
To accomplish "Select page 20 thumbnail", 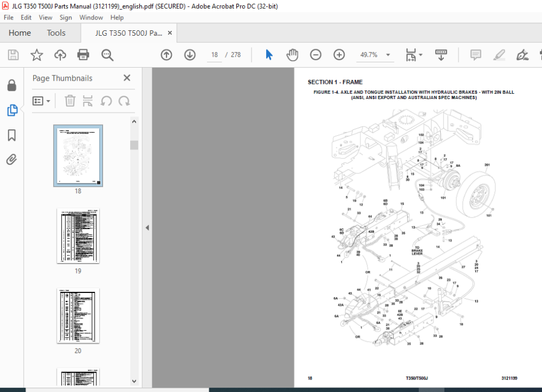I will (x=78, y=316).
